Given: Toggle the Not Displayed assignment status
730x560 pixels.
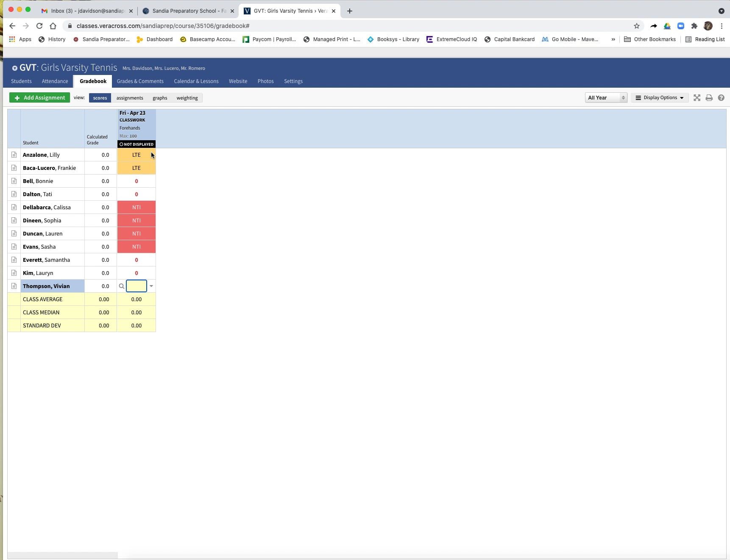Looking at the screenshot, I should click(137, 144).
